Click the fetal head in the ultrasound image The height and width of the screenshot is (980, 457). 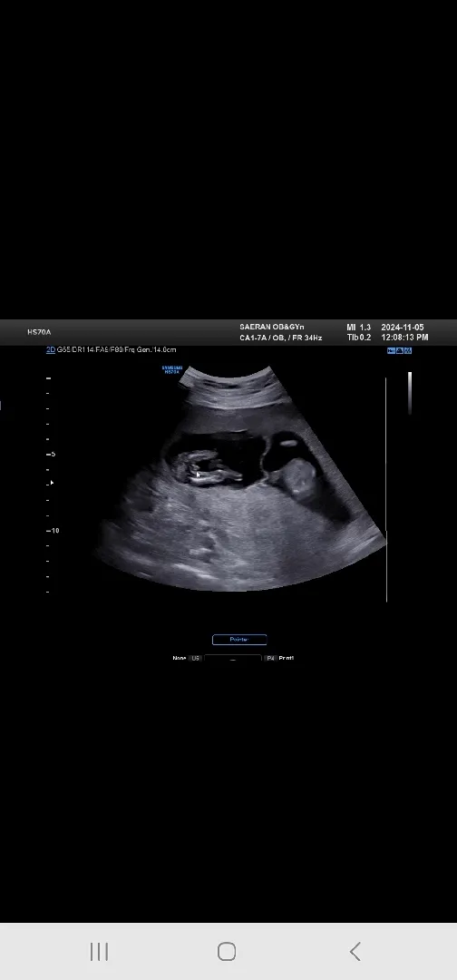click(x=301, y=477)
